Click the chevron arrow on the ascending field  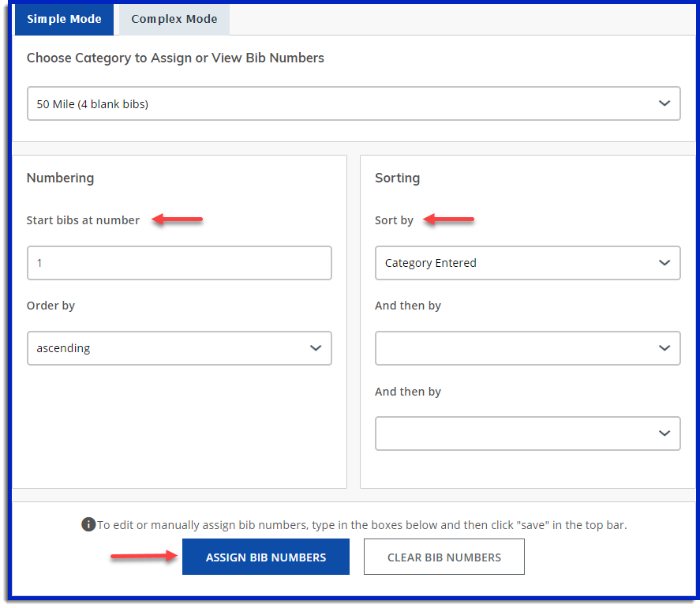tap(316, 348)
